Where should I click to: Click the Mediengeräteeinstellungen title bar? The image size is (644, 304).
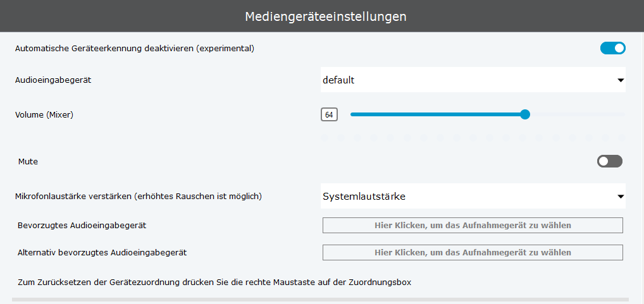click(x=322, y=16)
